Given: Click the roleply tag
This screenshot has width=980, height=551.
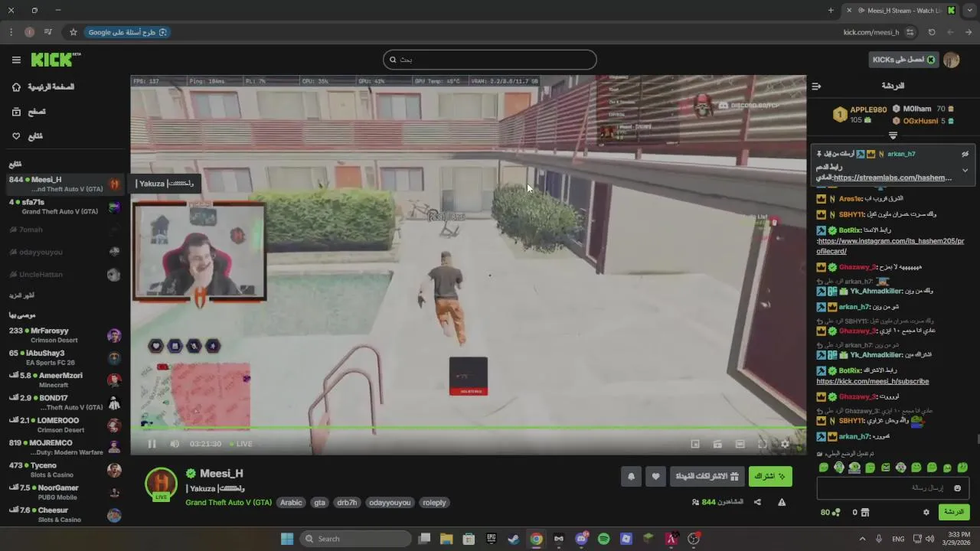Looking at the screenshot, I should pyautogui.click(x=434, y=503).
